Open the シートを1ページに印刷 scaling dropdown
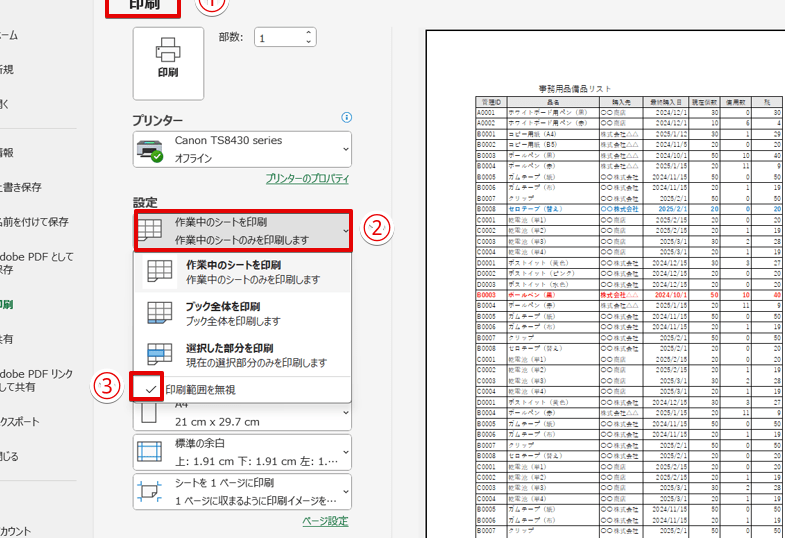 242,491
